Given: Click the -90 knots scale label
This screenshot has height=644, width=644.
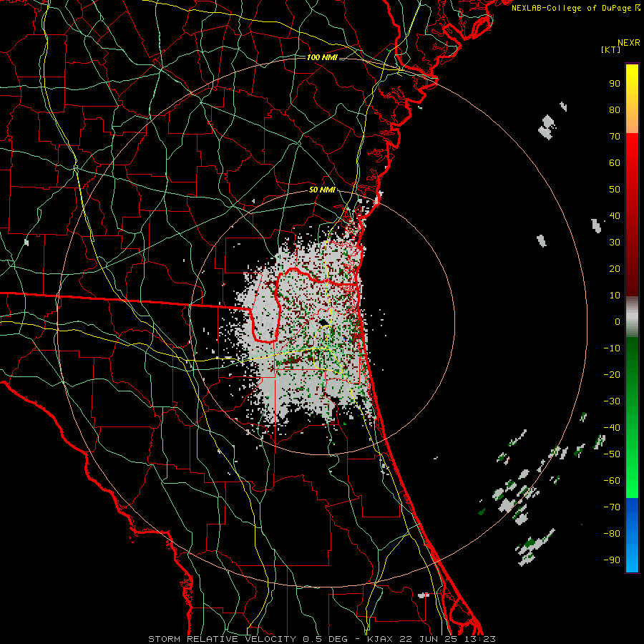Looking at the screenshot, I should [612, 560].
